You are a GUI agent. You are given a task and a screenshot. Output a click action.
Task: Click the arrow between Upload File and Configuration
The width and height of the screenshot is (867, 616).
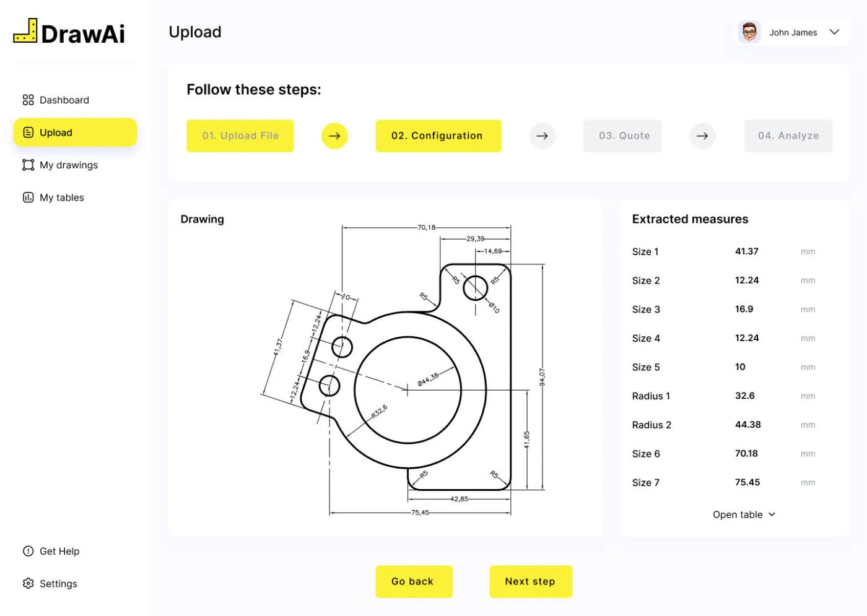coord(334,136)
